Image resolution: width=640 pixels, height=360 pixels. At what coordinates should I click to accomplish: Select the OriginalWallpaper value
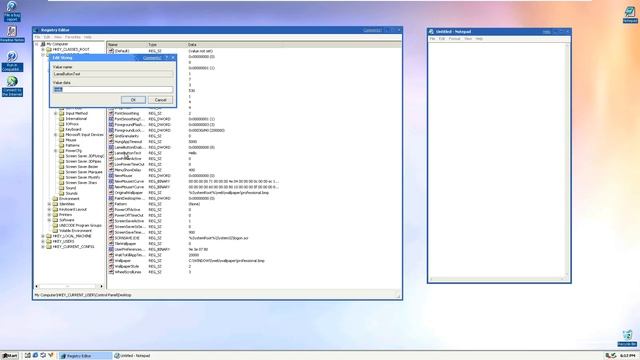pyautogui.click(x=129, y=193)
